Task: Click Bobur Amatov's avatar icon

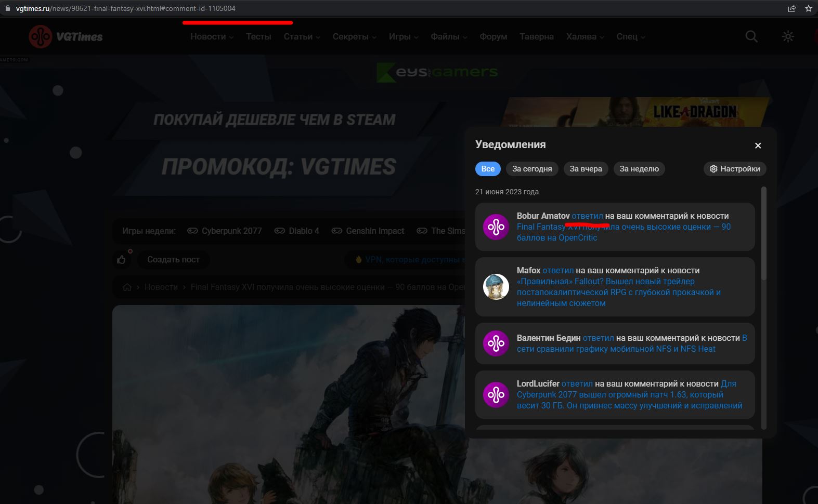Action: 496,227
